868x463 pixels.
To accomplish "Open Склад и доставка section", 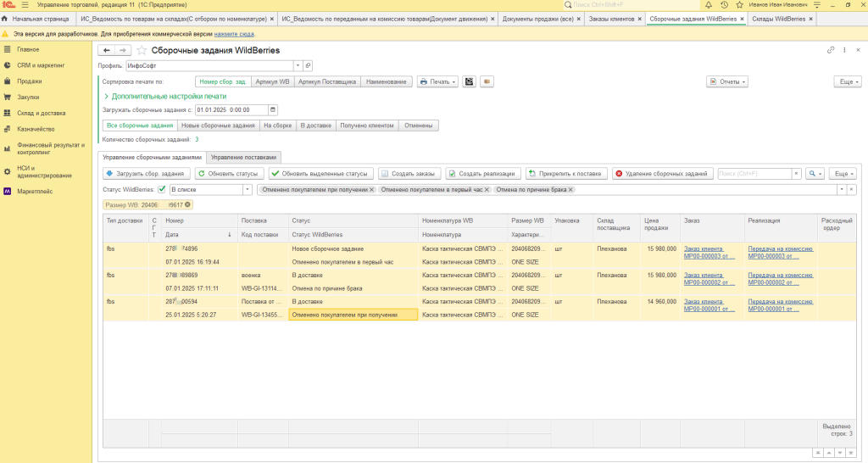I will [x=41, y=113].
